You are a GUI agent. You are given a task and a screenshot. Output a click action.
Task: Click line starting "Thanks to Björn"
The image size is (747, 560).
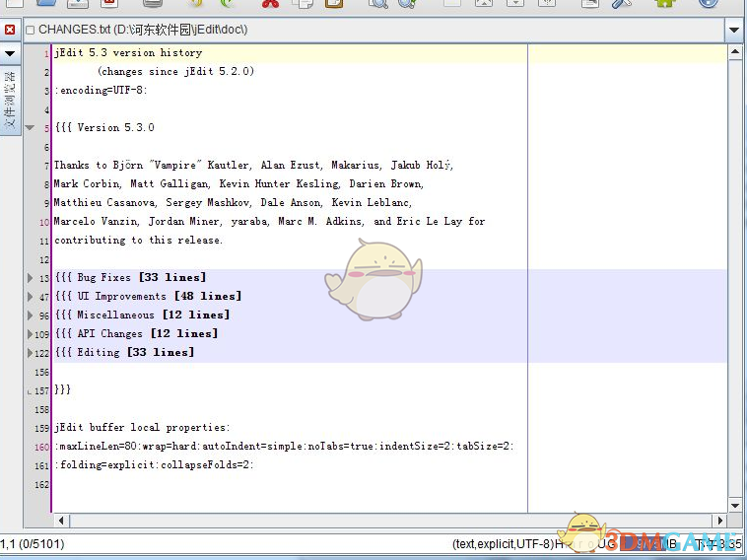[x=253, y=166]
